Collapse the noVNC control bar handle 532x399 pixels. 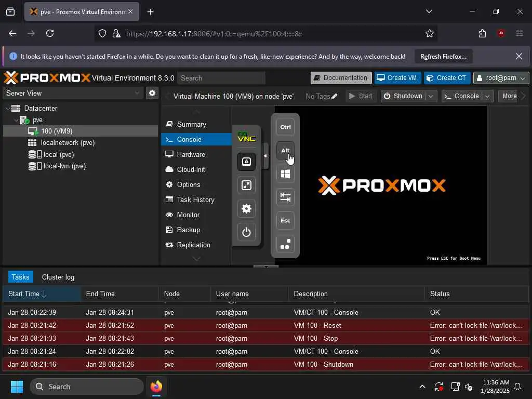[x=265, y=156]
